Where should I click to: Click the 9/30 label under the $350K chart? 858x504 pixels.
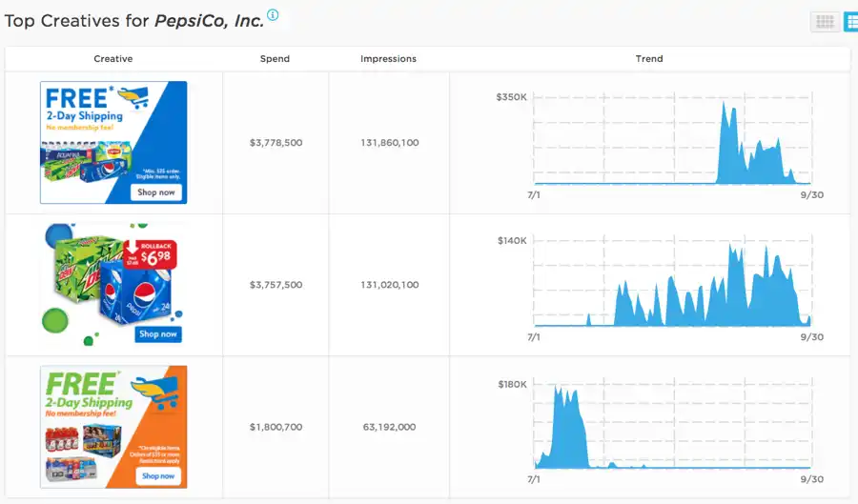pyautogui.click(x=811, y=195)
